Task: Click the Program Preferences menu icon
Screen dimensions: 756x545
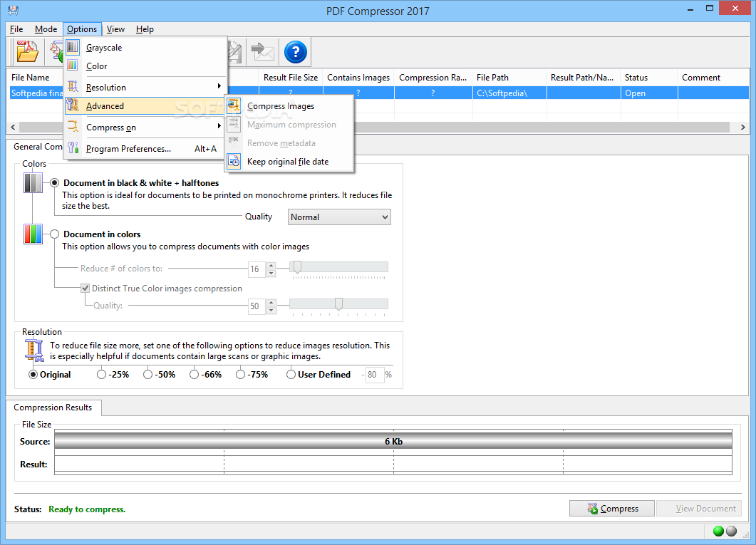Action: pos(72,148)
